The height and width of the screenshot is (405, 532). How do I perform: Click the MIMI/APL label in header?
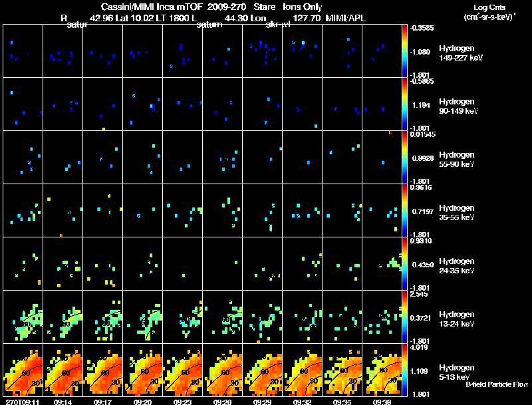[x=345, y=18]
